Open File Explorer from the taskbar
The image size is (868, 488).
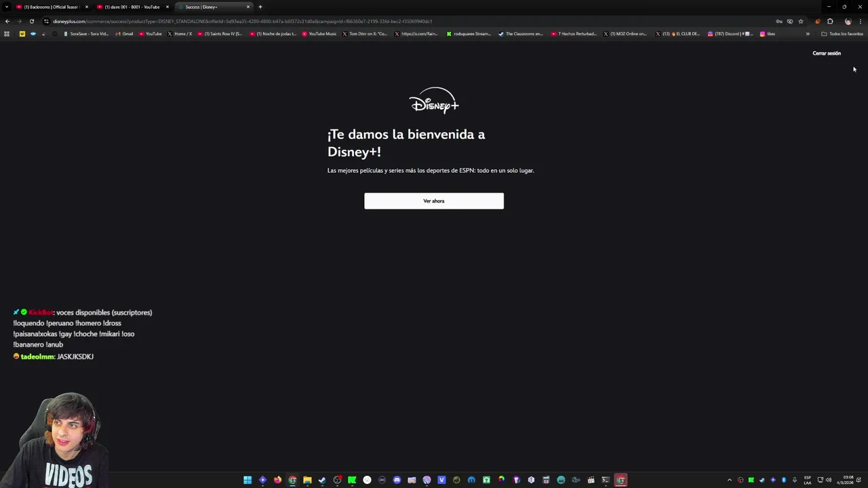(x=307, y=480)
